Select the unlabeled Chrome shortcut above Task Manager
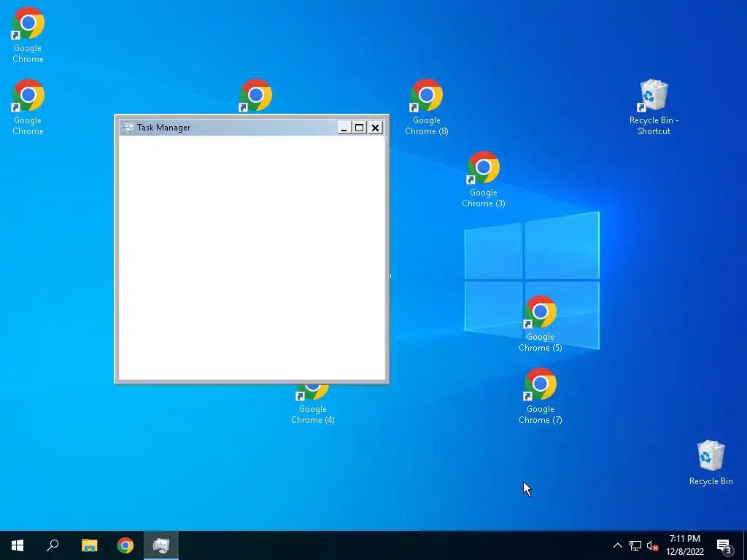This screenshot has height=560, width=747. (255, 96)
